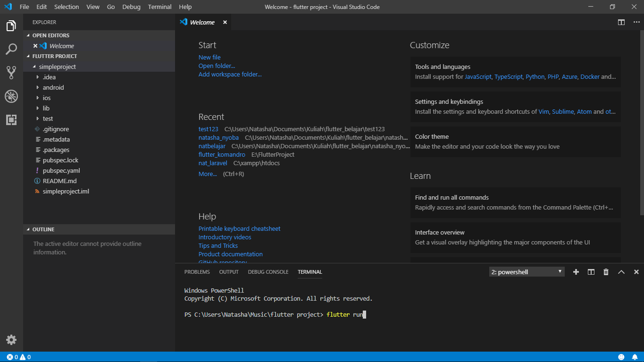644x362 pixels.
Task: Open the Tips and Tricks link
Action: [218, 245]
